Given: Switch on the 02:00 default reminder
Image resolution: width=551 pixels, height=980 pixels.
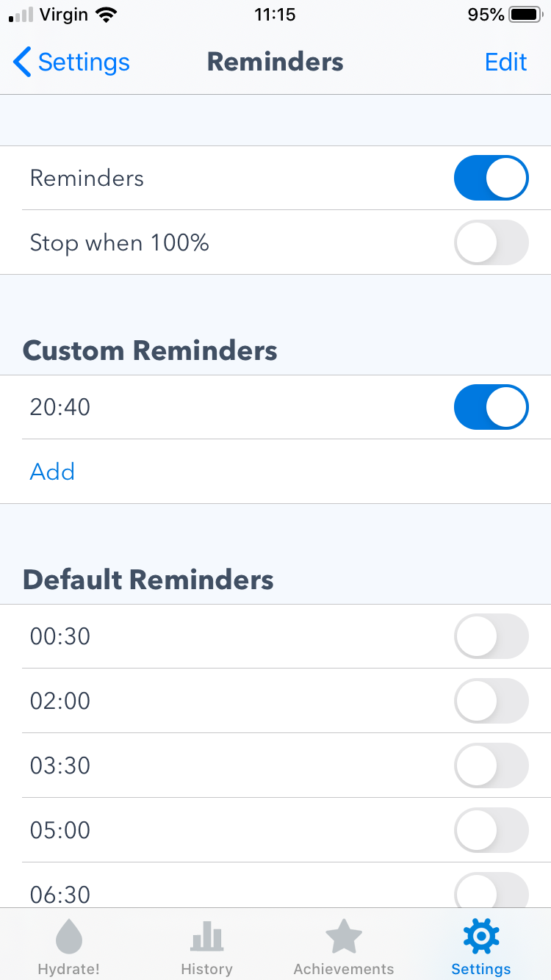Looking at the screenshot, I should pos(491,701).
